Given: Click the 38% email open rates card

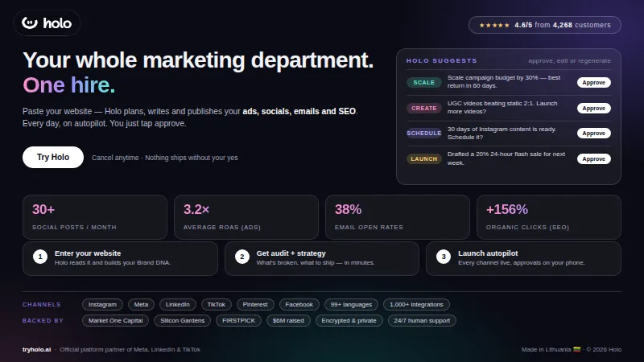Looking at the screenshot, I should [x=398, y=217].
